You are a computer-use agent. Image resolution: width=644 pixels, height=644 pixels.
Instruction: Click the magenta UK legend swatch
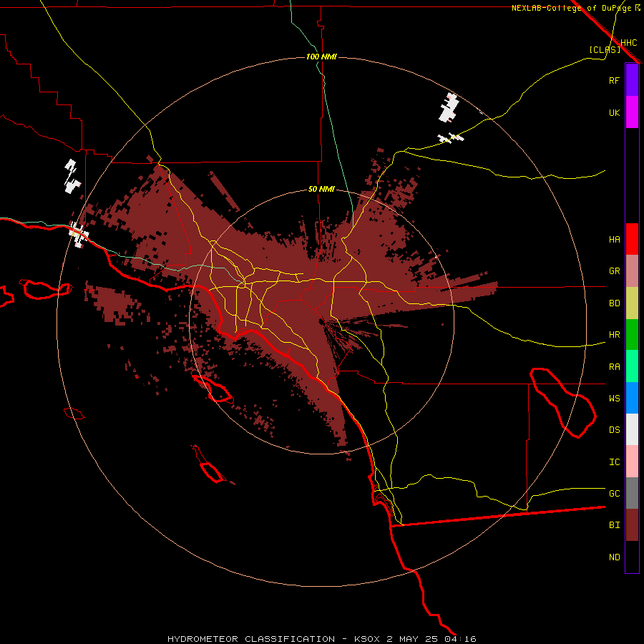(x=632, y=112)
